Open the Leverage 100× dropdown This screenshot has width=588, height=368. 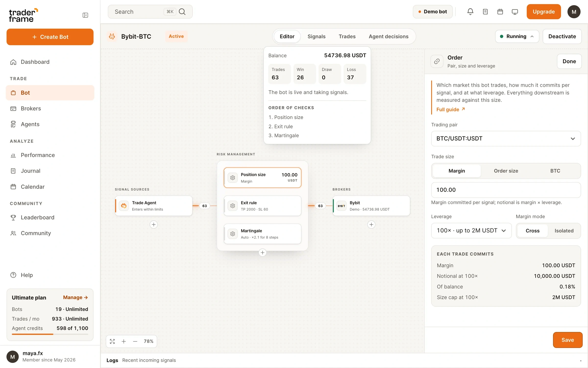471,231
